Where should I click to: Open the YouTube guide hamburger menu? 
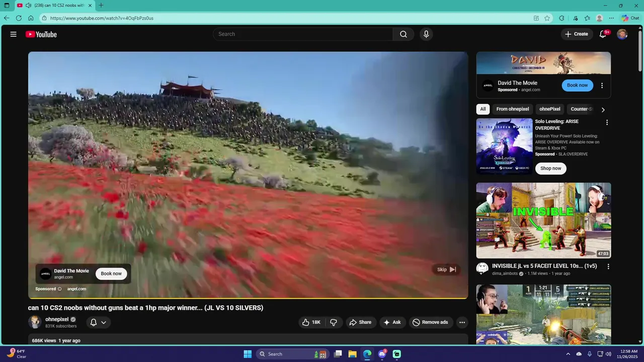tap(14, 34)
